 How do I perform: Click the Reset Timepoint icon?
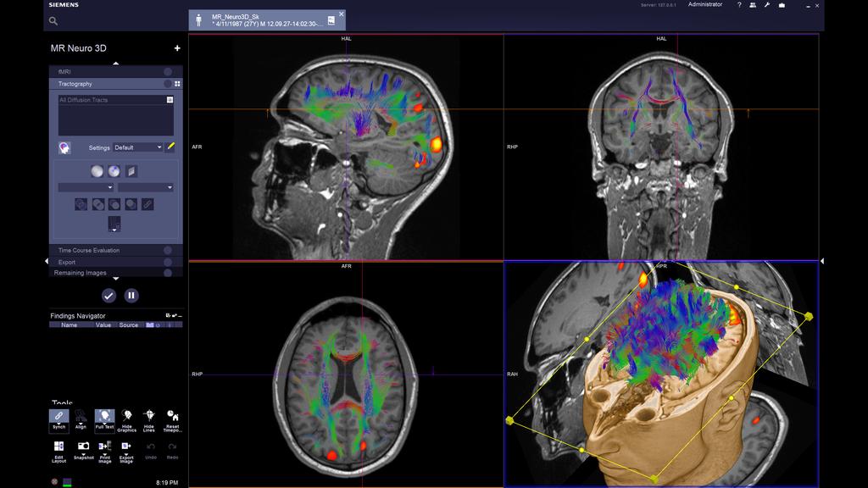[x=172, y=417]
